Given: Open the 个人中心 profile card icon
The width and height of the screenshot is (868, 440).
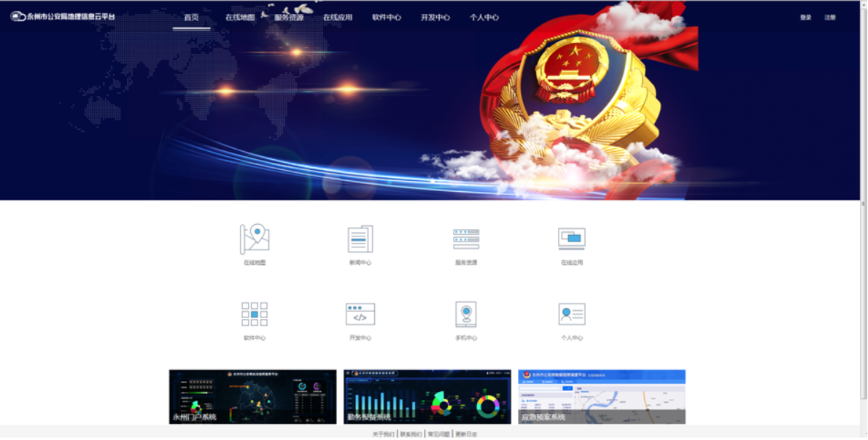Looking at the screenshot, I should pyautogui.click(x=572, y=314).
